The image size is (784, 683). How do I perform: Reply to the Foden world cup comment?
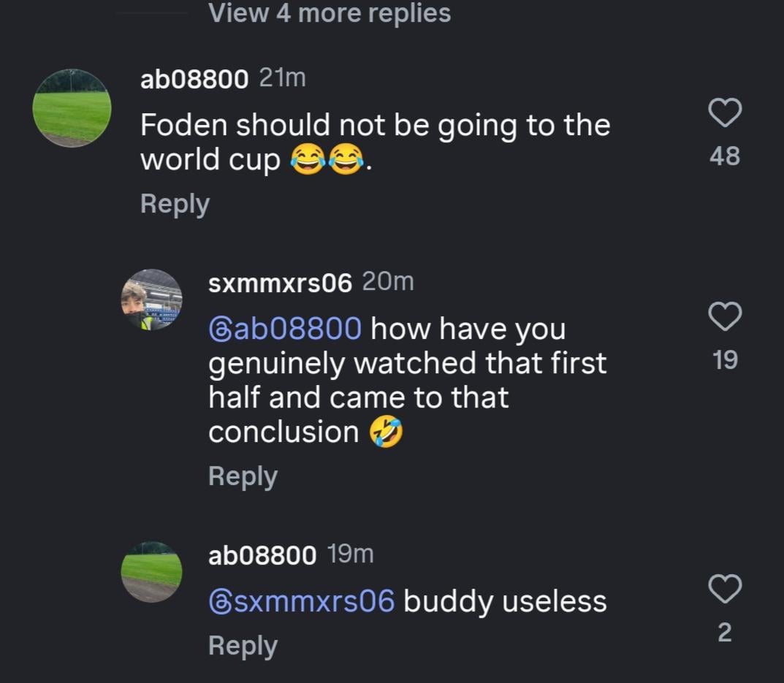175,204
